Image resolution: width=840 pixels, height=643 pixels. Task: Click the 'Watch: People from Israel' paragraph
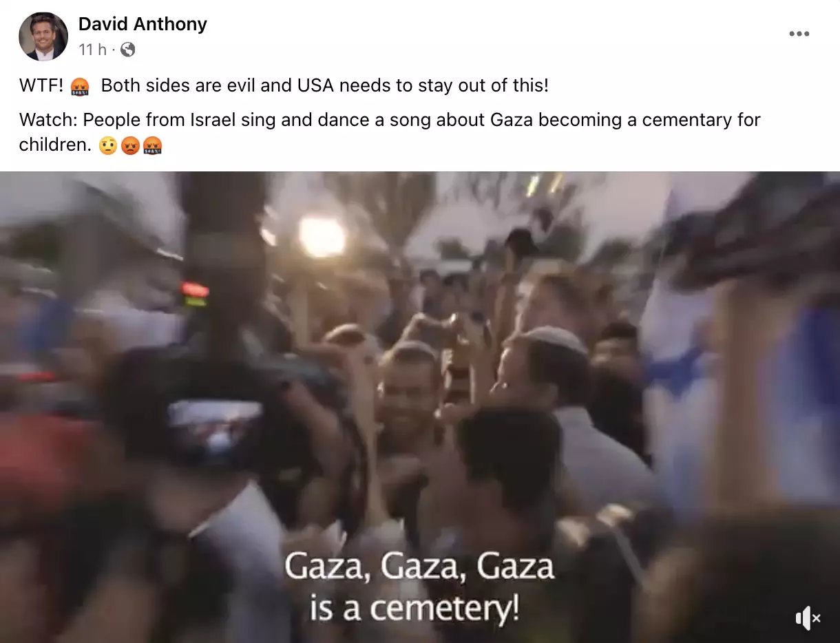[x=390, y=132]
